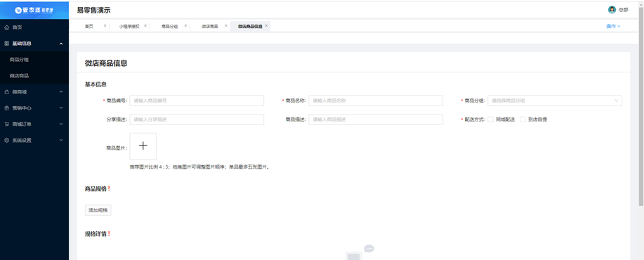644x260 pixels.
Task: Check the 同城配送 delivery option
Action: click(x=490, y=119)
